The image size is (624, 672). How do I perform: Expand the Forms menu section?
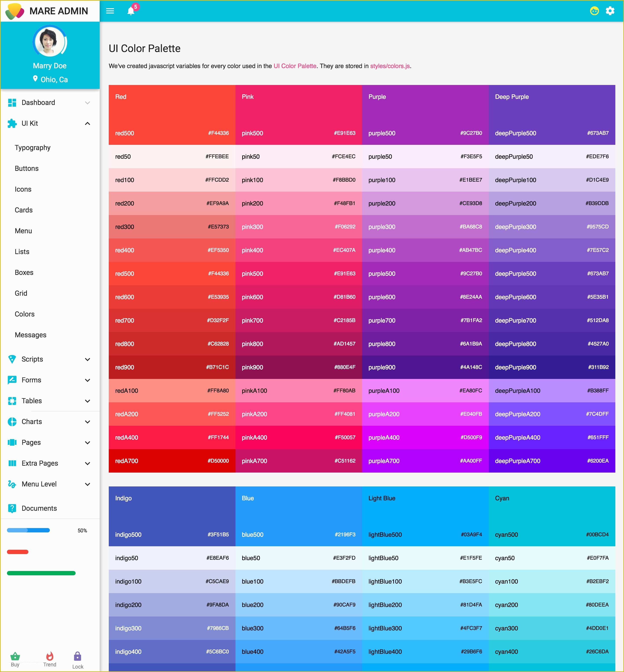(50, 380)
